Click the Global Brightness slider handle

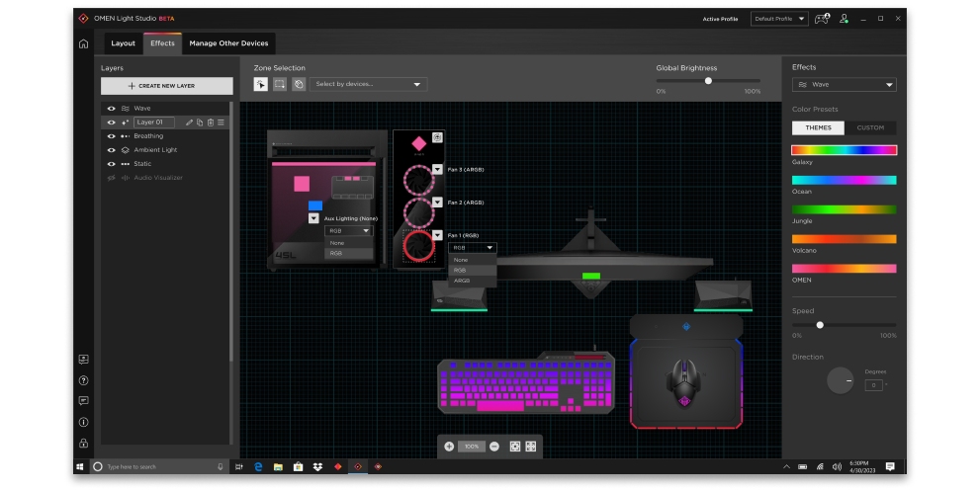708,81
